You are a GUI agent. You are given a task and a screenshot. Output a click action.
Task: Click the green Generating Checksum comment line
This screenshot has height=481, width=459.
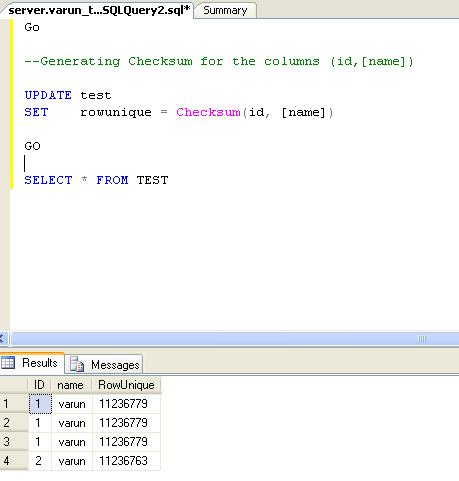click(x=219, y=62)
